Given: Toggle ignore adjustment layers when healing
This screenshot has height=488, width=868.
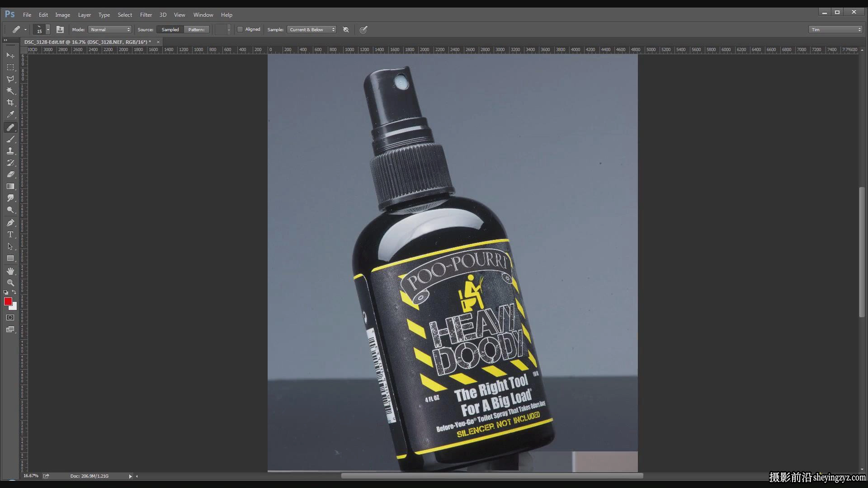Looking at the screenshot, I should click(346, 29).
